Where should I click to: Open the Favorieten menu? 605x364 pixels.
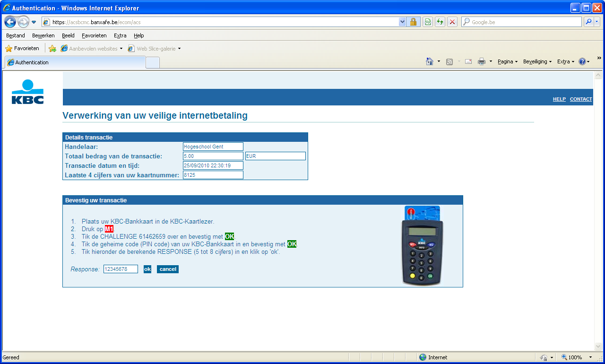[x=94, y=35]
